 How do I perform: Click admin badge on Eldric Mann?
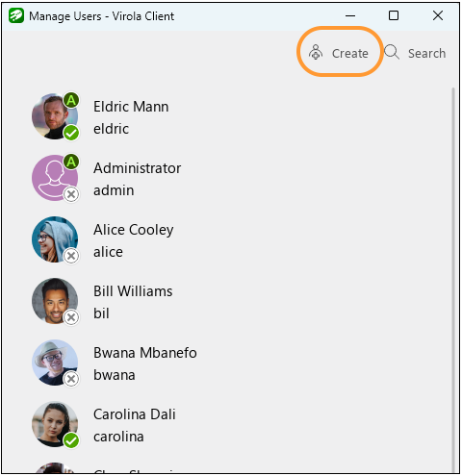click(71, 100)
